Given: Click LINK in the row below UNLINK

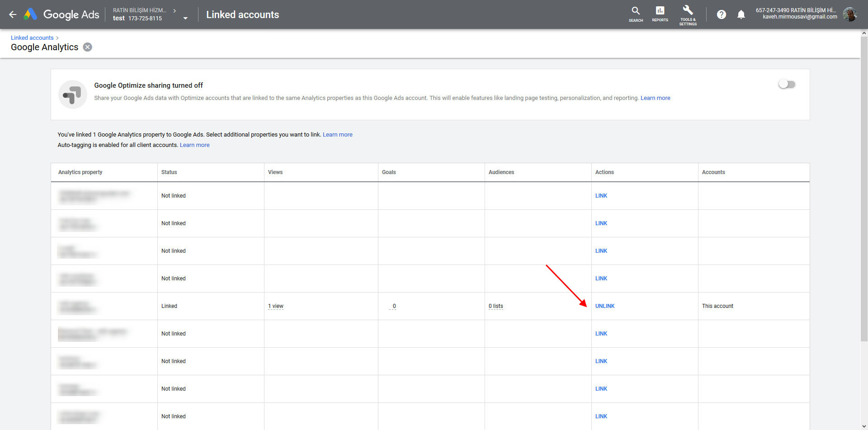Looking at the screenshot, I should tap(601, 334).
